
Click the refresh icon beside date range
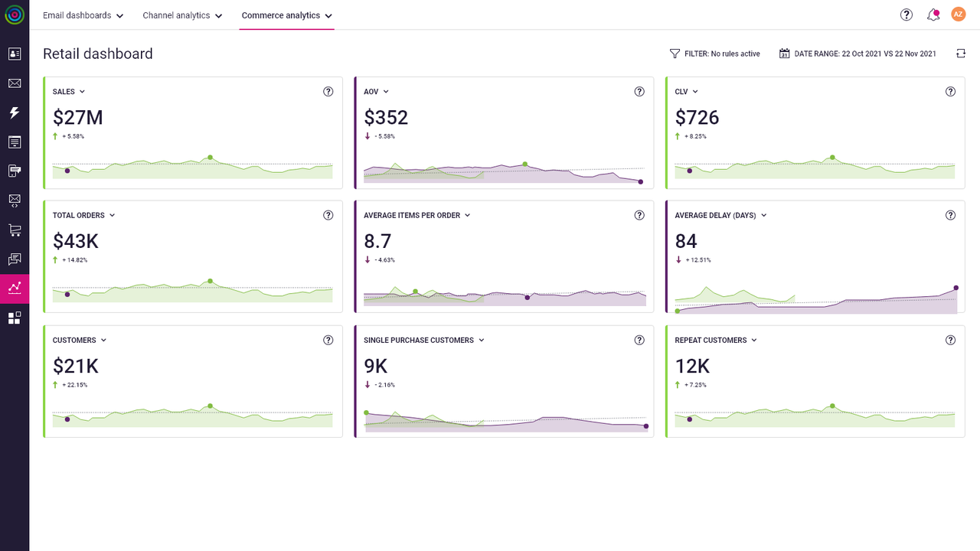click(961, 54)
